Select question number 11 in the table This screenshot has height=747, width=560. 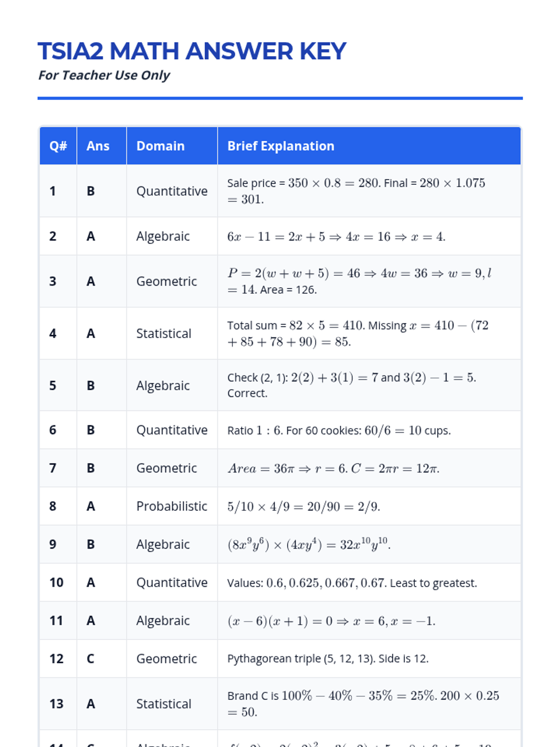click(56, 620)
